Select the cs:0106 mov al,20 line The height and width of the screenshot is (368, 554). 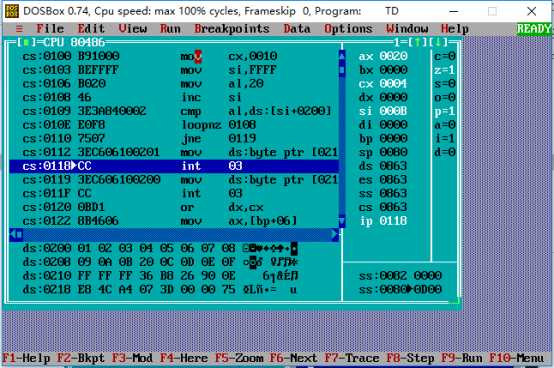(x=174, y=83)
